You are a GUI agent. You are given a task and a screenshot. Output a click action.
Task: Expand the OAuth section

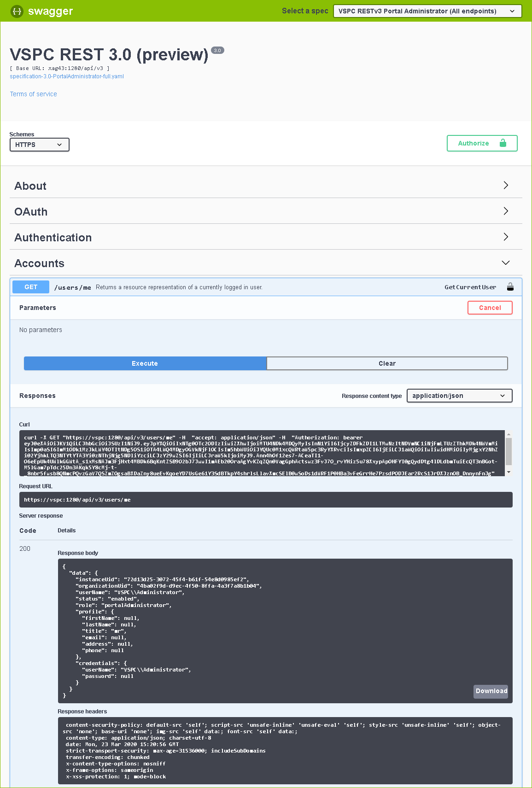pyautogui.click(x=266, y=211)
